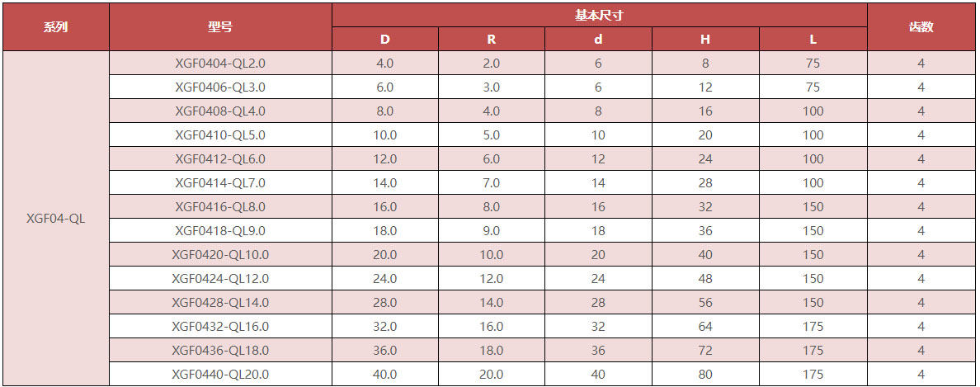
Task: Click model XGF0436-QL18.0
Action: tap(220, 350)
